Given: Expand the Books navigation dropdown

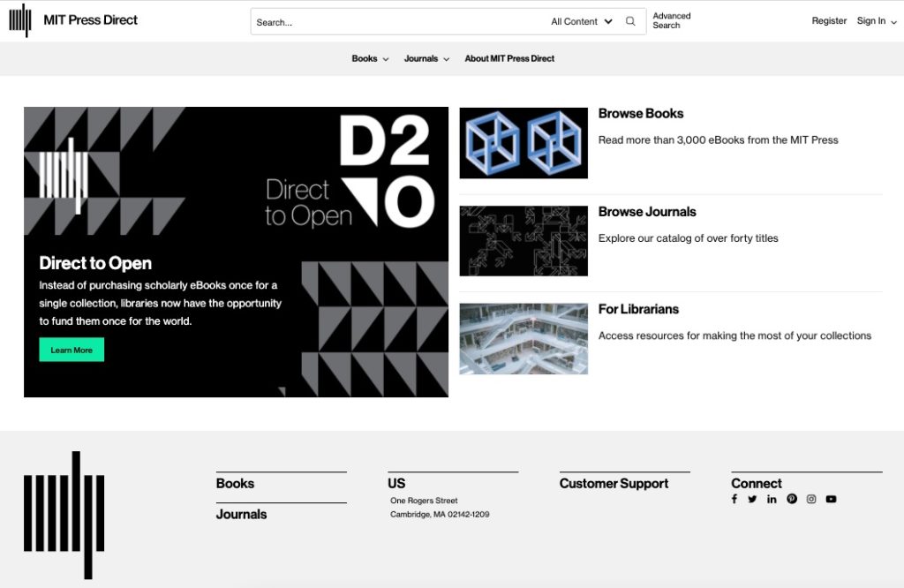Looking at the screenshot, I should [x=370, y=58].
